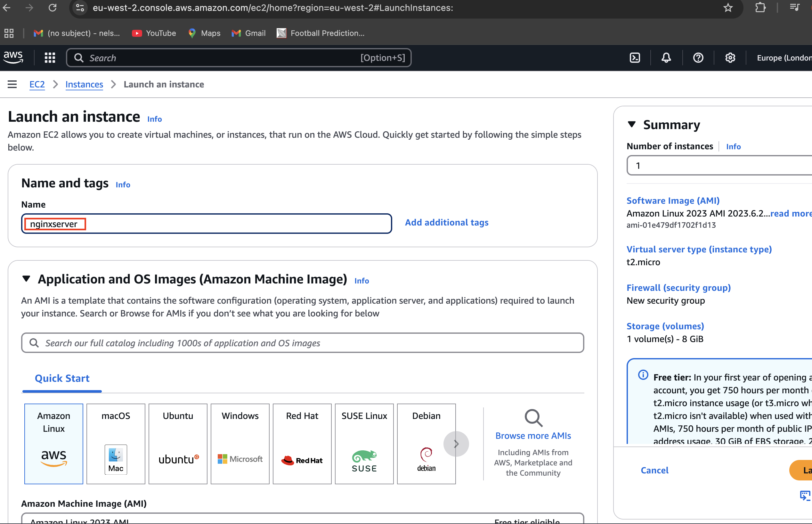Click the orange Launch instance button
812x524 pixels.
pyautogui.click(x=801, y=470)
